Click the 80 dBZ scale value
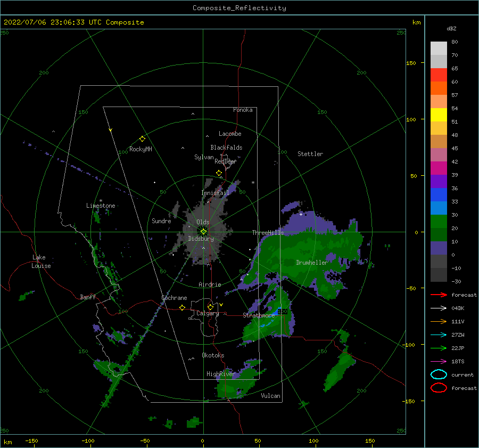Image resolution: width=479 pixels, height=448 pixels. [x=455, y=42]
